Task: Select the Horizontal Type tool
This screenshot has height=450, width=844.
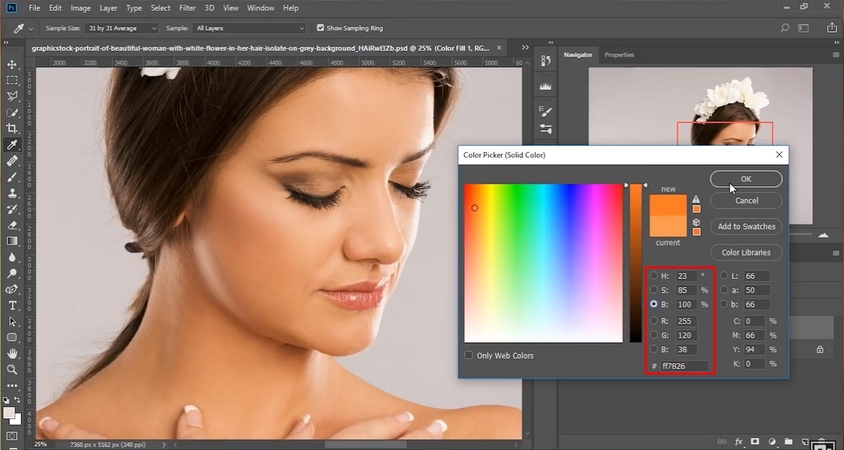Action: 12,305
